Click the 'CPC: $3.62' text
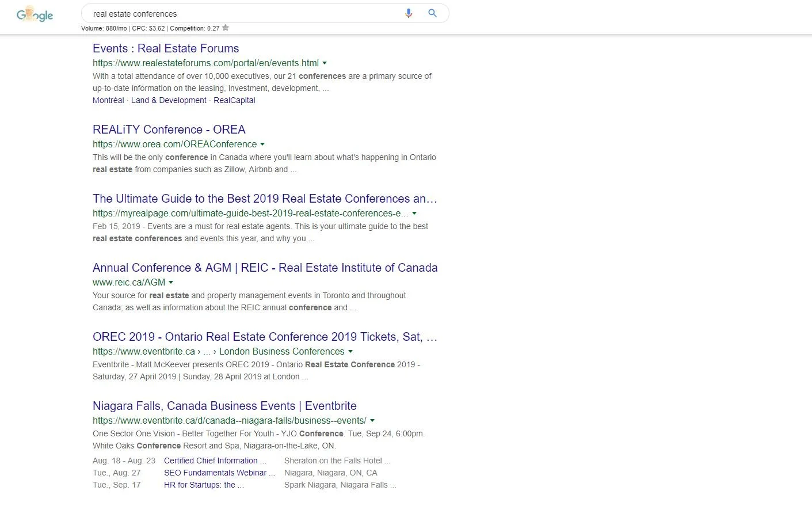 (148, 28)
